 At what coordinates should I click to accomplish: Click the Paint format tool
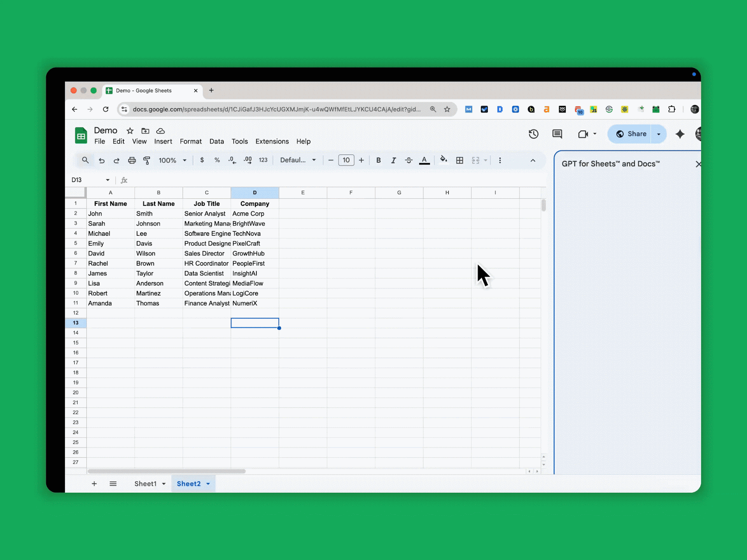pos(147,160)
